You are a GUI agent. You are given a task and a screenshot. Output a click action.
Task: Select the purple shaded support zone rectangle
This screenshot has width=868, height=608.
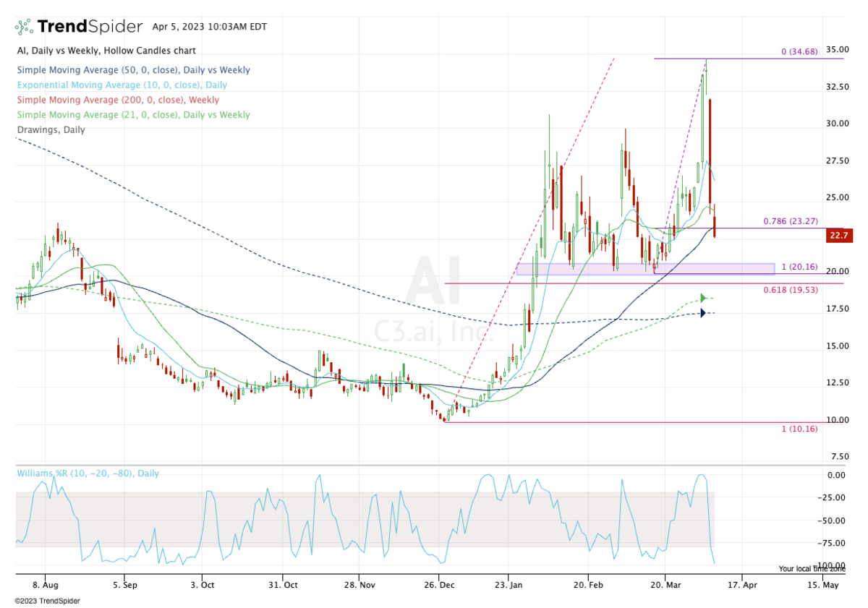point(645,269)
